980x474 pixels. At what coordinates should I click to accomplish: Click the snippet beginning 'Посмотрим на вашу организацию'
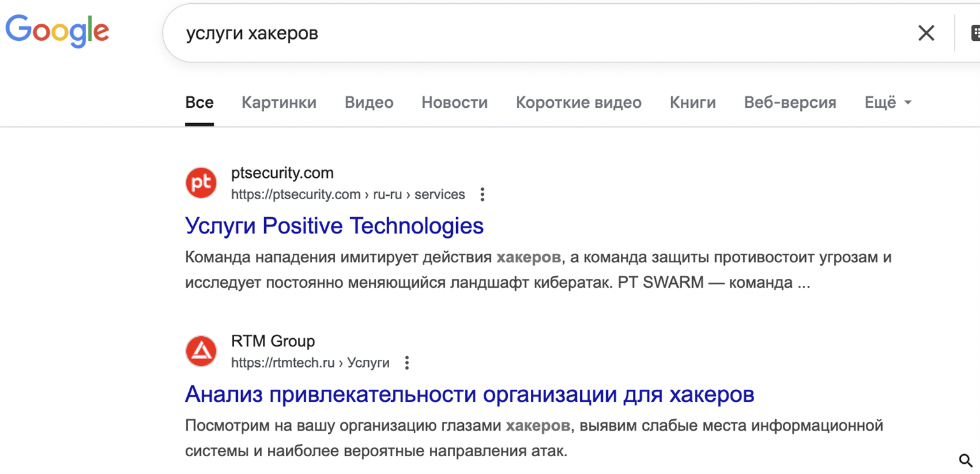[x=534, y=438]
